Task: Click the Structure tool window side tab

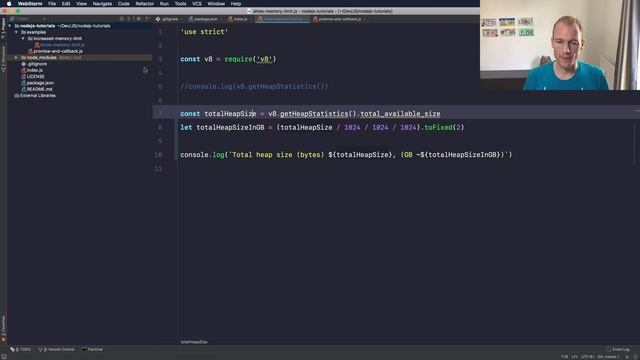Action: 3,59
